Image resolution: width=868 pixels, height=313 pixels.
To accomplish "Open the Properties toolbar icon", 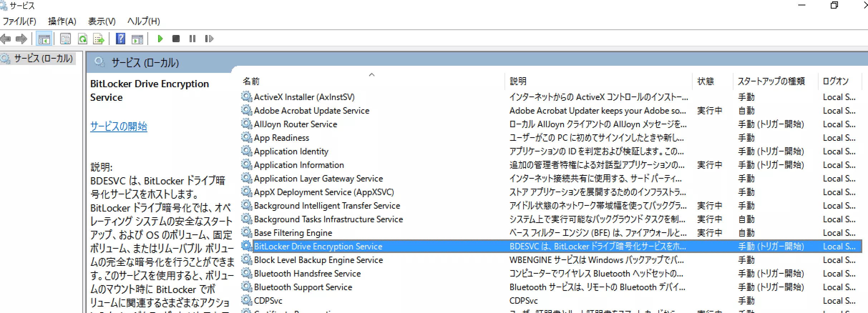I will (x=65, y=39).
